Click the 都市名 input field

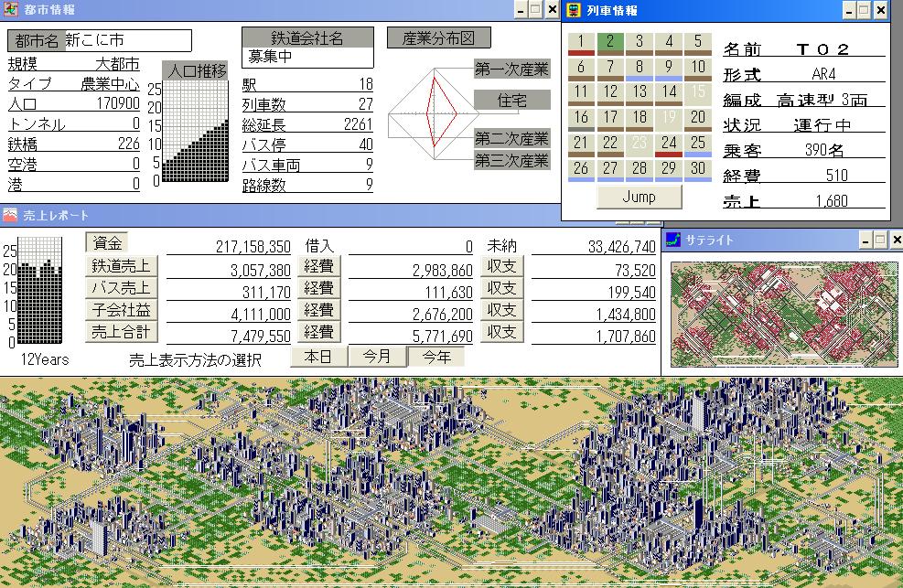coord(128,40)
